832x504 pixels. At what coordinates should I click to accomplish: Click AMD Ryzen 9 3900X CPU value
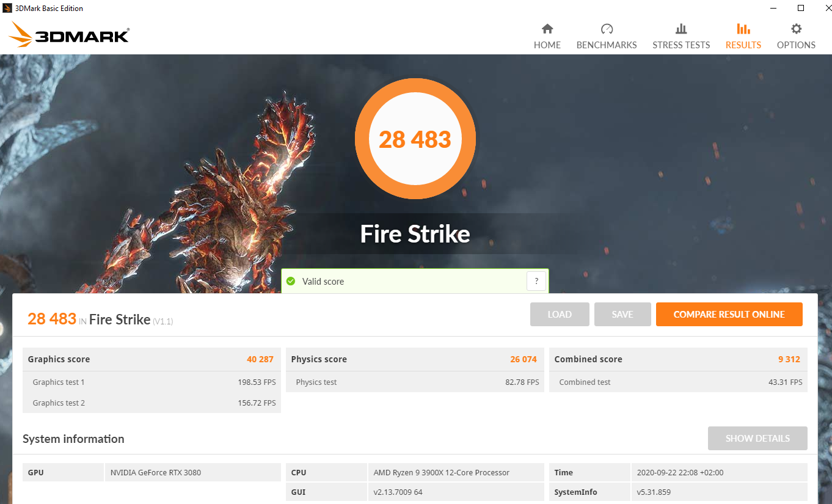[x=442, y=472]
